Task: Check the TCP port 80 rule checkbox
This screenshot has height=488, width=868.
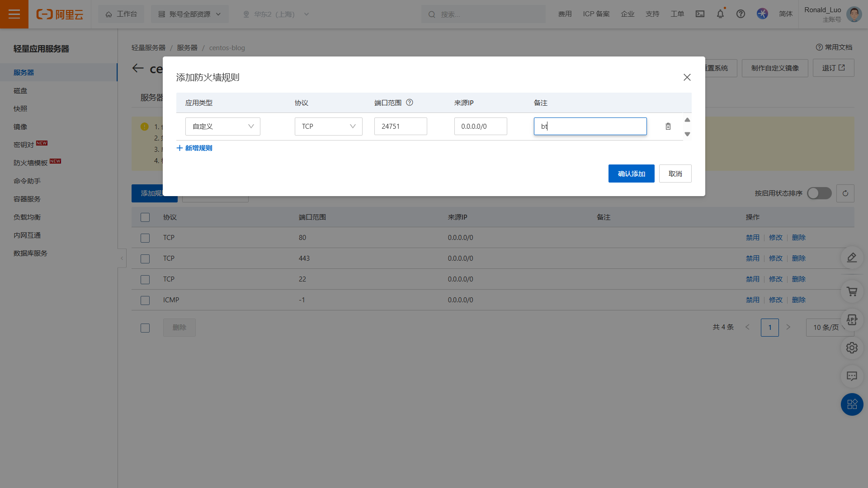Action: point(145,238)
